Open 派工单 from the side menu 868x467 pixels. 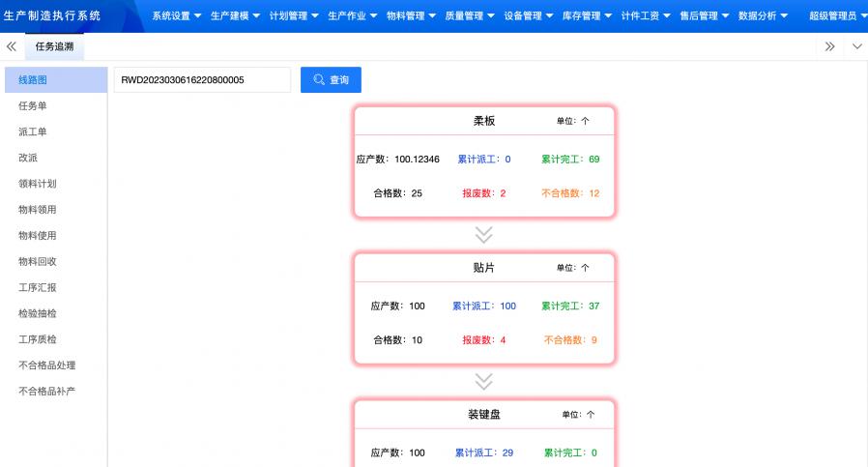click(x=33, y=131)
